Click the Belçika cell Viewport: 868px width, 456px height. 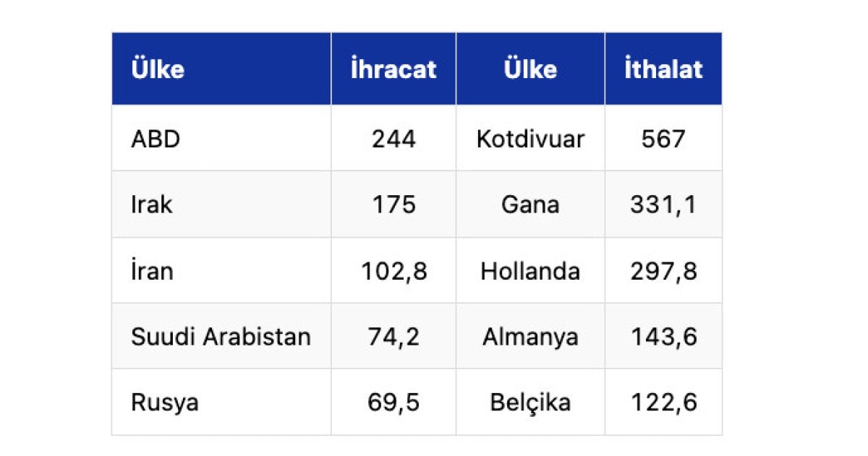[x=530, y=403]
